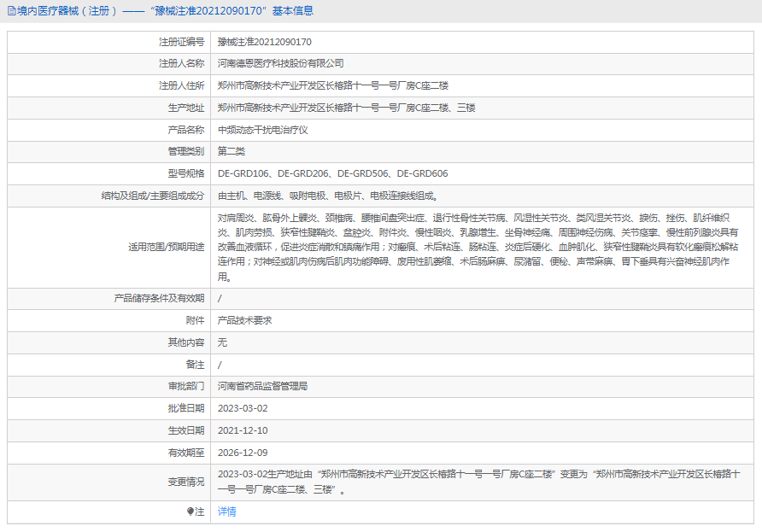762x532 pixels.
Task: Click the 批准日期 row label
Action: click(x=185, y=408)
